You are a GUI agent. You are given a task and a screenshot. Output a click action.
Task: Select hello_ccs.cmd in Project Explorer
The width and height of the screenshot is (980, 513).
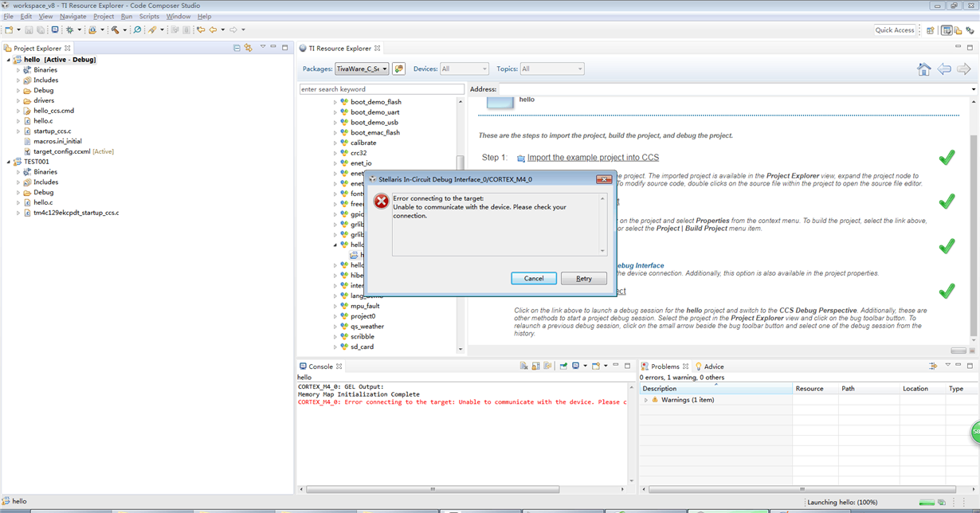pos(53,111)
